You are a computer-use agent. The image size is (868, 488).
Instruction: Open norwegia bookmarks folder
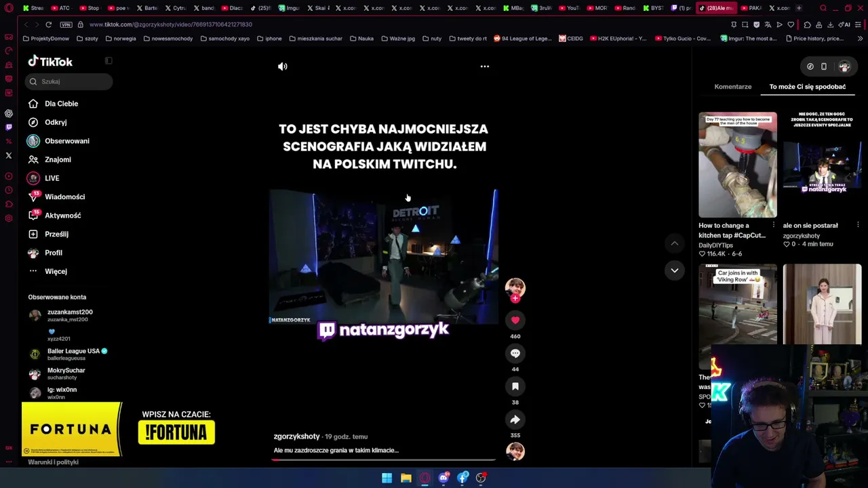(120, 39)
